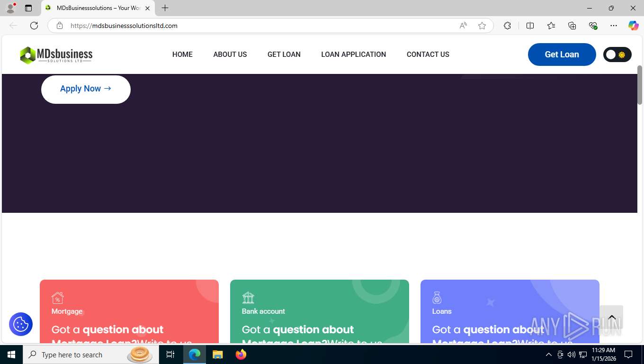Image resolution: width=644 pixels, height=364 pixels.
Task: Open the Settings and more ellipsis
Action: [x=614, y=26]
